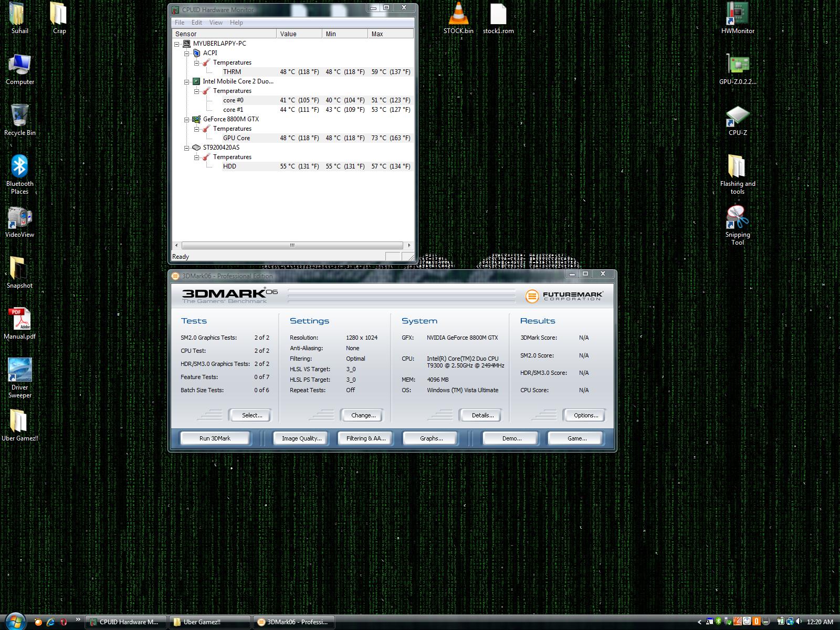Screen dimensions: 840x630
Task: Select the stock1.rom file icon
Action: pos(498,18)
